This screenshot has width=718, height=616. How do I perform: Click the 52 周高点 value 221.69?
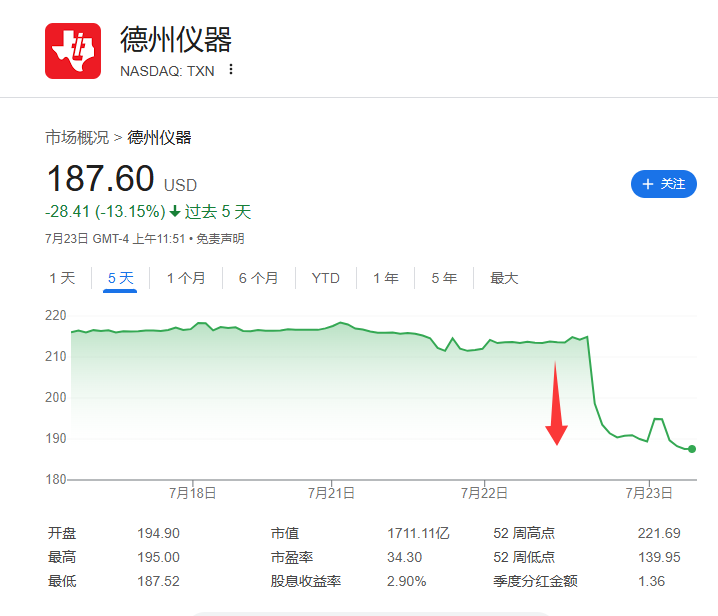[x=659, y=533]
